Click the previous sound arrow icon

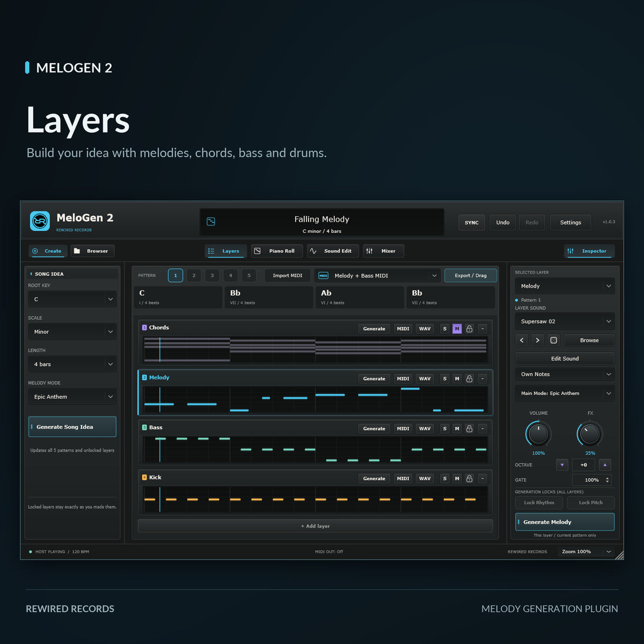(x=522, y=340)
